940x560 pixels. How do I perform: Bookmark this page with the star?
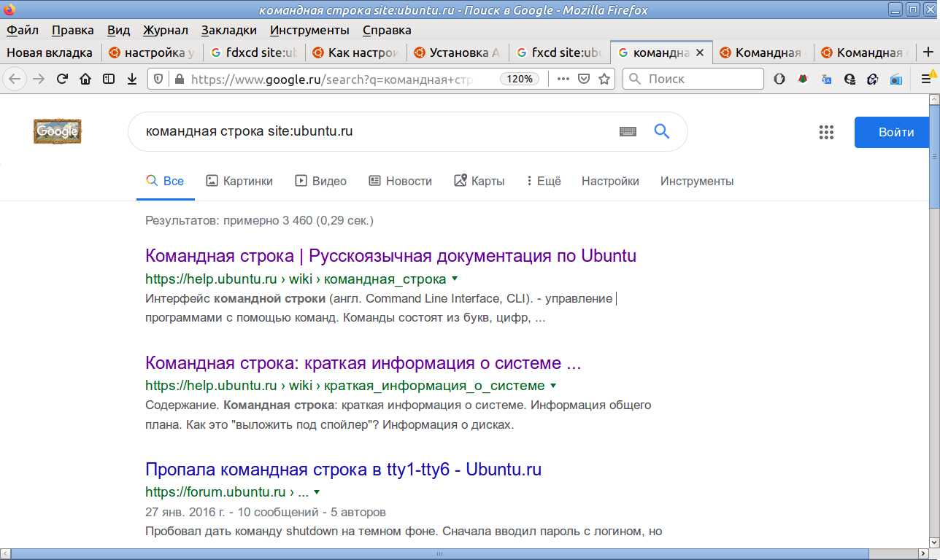click(x=604, y=79)
